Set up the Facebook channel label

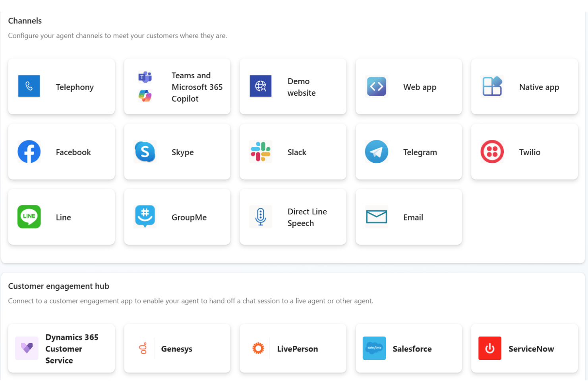(x=73, y=152)
